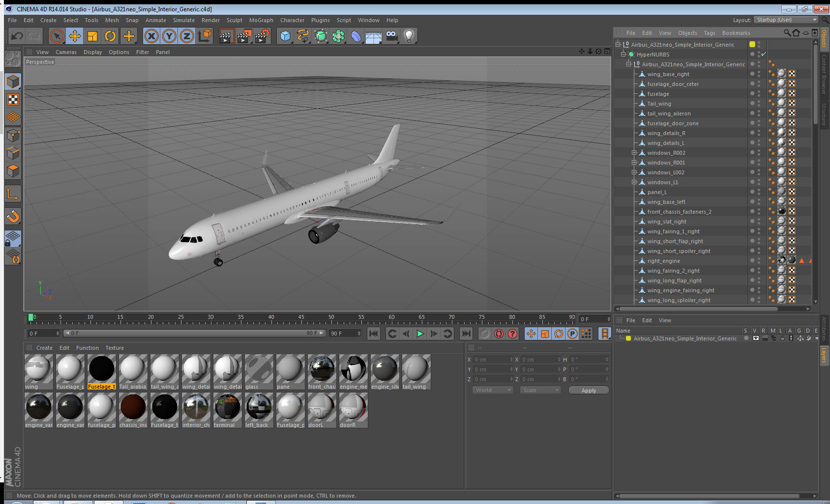Add a floor environment object icon
Image resolution: width=830 pixels, height=504 pixels.
click(374, 36)
